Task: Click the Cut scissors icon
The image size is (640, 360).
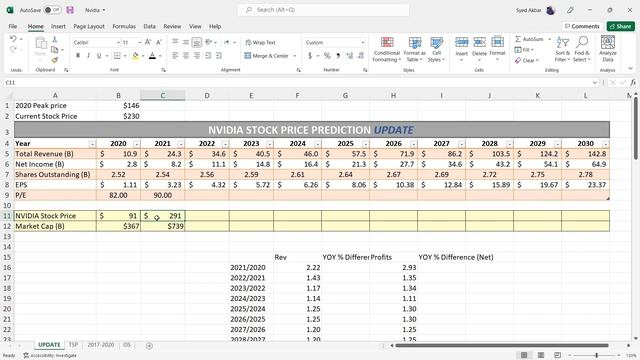Action: 55,40
